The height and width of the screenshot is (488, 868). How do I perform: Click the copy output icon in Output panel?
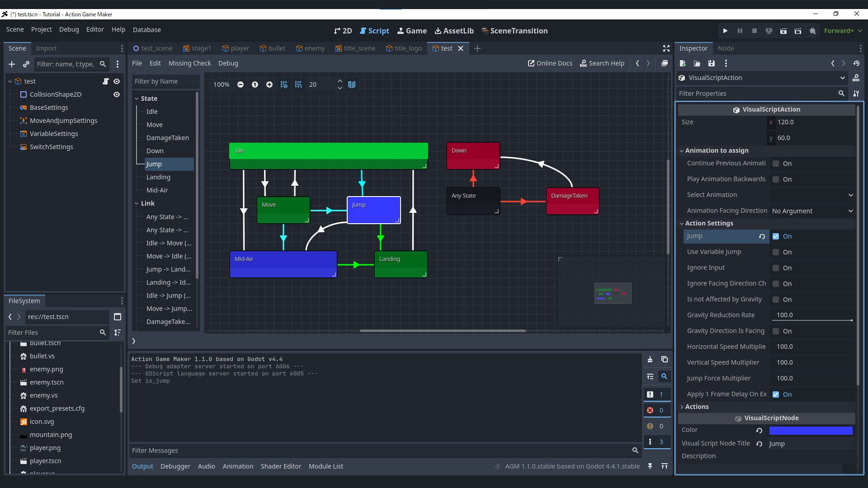click(665, 360)
